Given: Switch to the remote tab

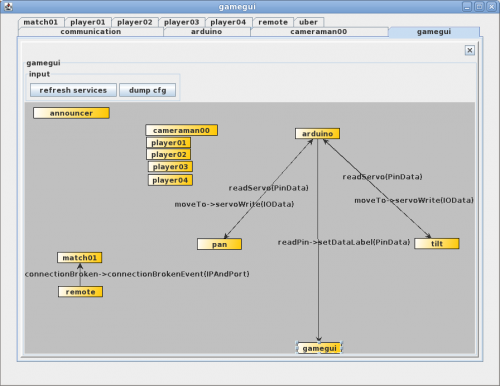Looking at the screenshot, I should point(273,22).
